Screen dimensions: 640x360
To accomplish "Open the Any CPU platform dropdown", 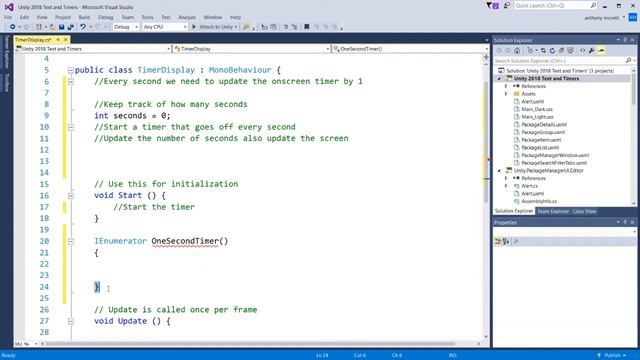I will tap(165, 27).
